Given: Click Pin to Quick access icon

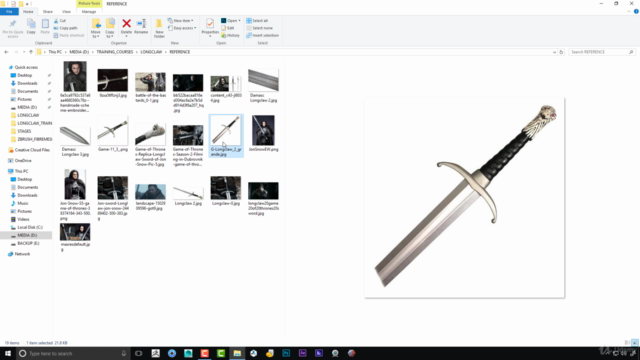Looking at the screenshot, I should [x=13, y=28].
